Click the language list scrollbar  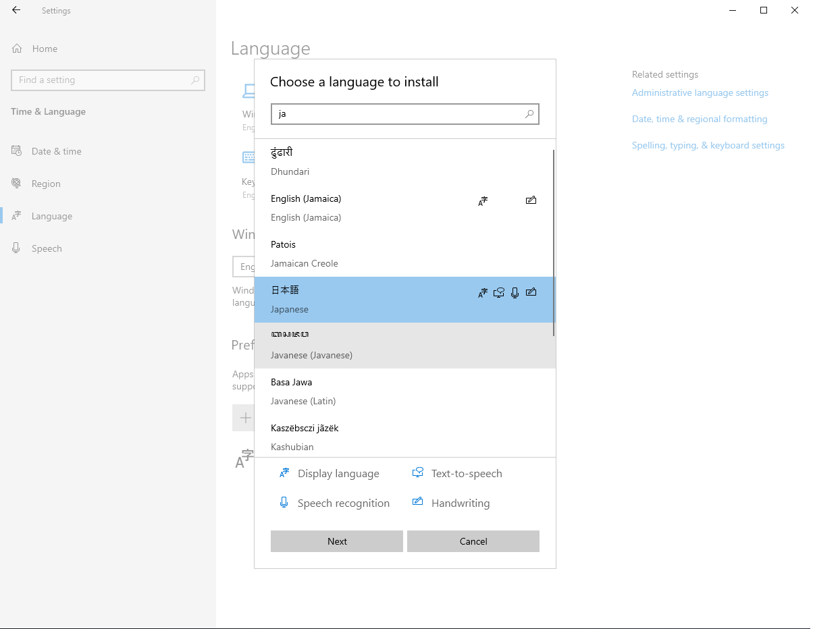554,243
